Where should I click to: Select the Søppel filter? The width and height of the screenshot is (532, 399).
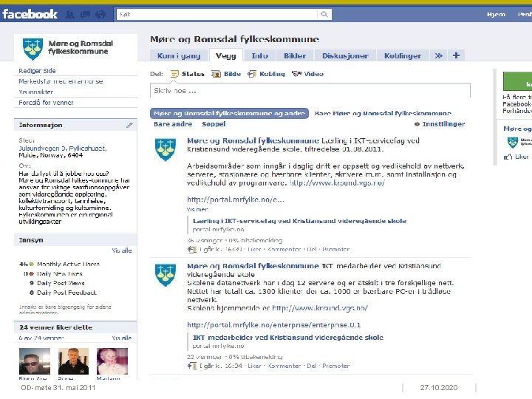[214, 124]
